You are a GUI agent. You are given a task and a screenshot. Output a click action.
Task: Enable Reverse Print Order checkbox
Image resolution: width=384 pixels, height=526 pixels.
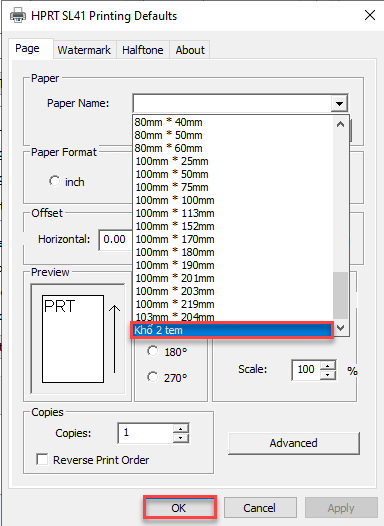[42, 459]
